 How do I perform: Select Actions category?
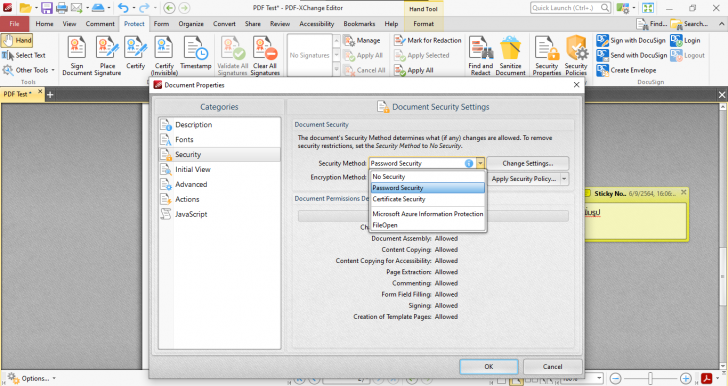(220, 199)
